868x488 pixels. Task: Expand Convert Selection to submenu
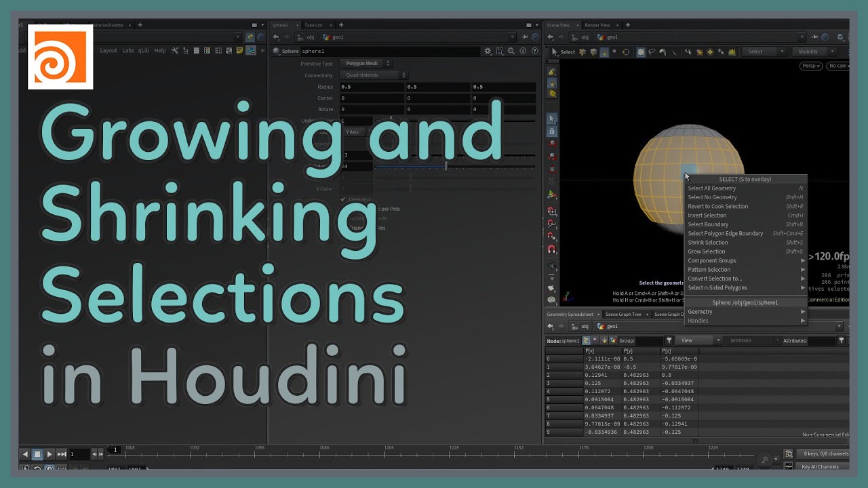745,279
